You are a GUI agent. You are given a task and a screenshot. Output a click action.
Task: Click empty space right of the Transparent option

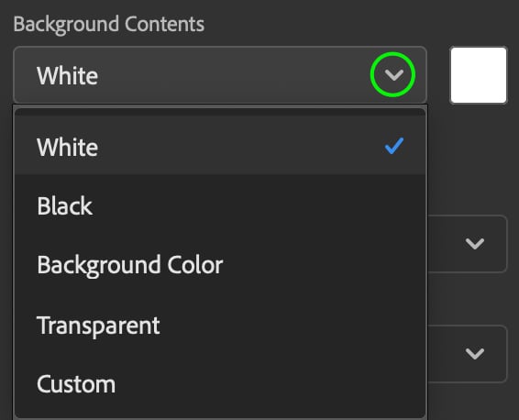(292, 326)
